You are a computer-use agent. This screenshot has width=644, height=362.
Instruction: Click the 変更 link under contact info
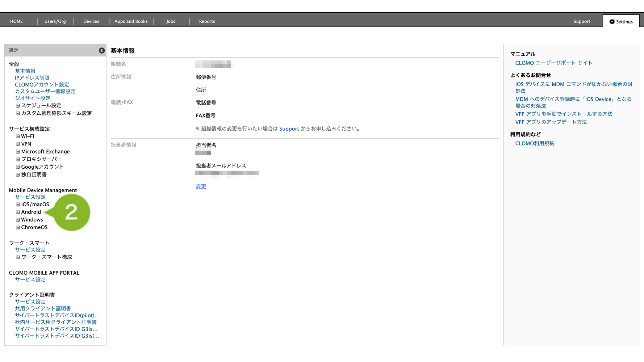point(201,187)
